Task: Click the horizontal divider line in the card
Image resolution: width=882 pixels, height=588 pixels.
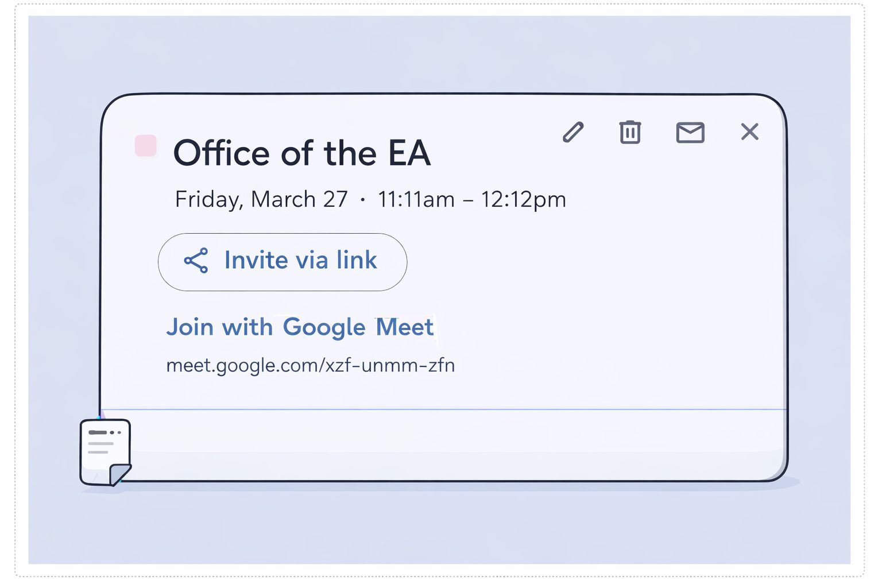Action: (442, 409)
